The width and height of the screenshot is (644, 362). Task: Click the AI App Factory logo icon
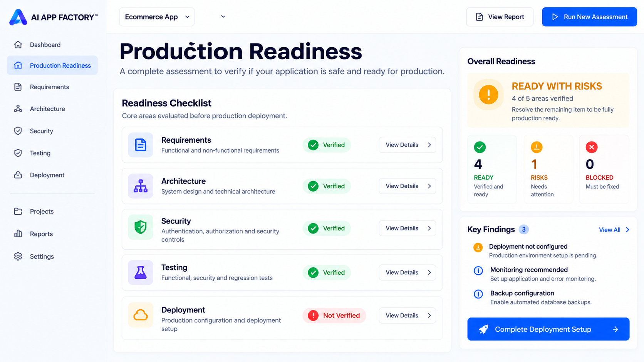pos(18,17)
